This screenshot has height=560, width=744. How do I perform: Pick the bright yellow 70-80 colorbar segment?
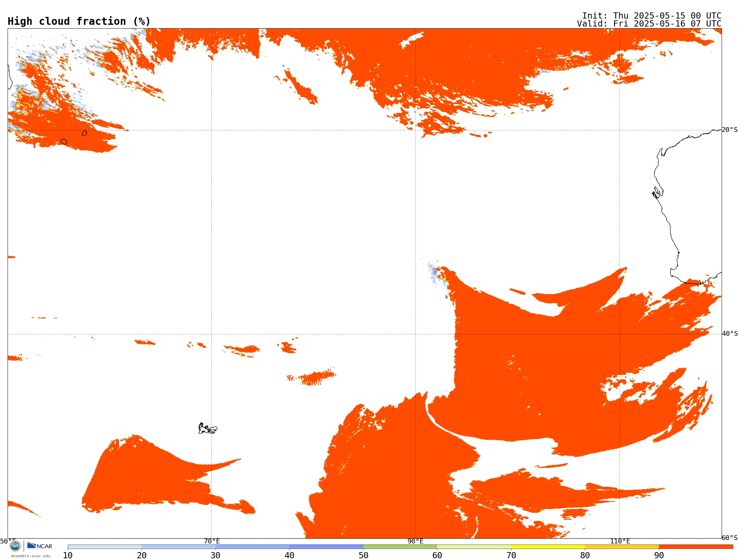(x=548, y=547)
